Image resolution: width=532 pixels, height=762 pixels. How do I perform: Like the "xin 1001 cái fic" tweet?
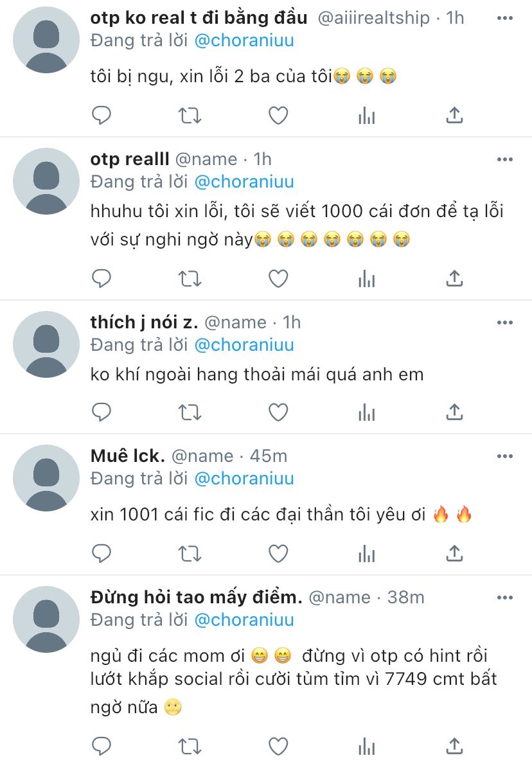click(278, 554)
